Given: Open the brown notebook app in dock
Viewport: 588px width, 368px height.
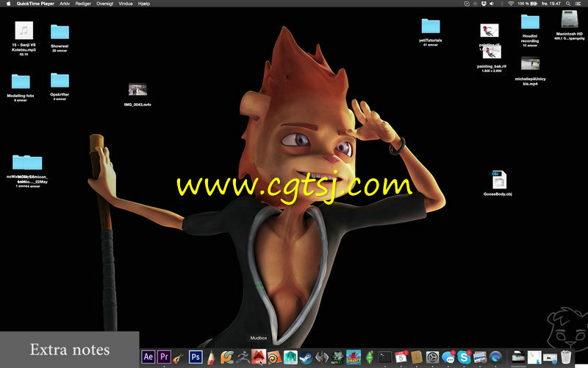Looking at the screenshot, I should pos(417,357).
